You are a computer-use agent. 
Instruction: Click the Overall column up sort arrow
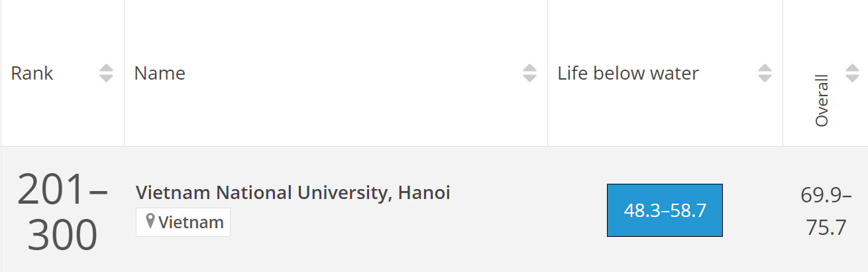click(x=852, y=68)
